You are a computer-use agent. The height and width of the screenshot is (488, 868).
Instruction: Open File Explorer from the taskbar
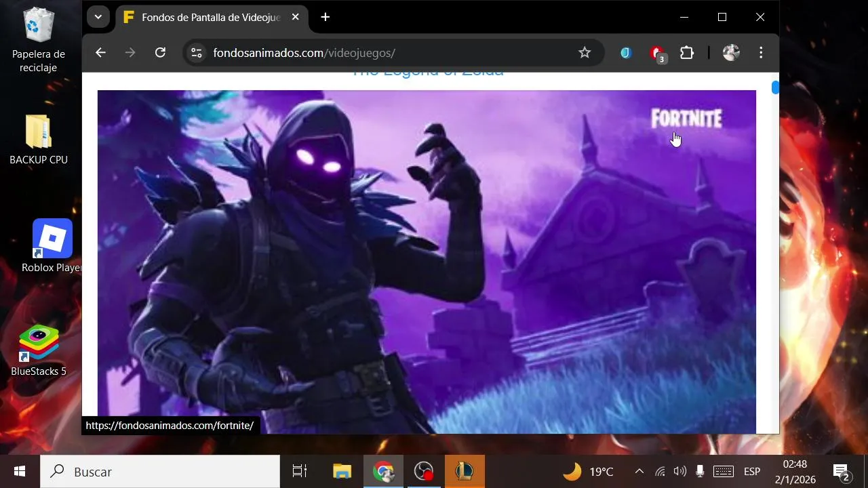(x=342, y=471)
